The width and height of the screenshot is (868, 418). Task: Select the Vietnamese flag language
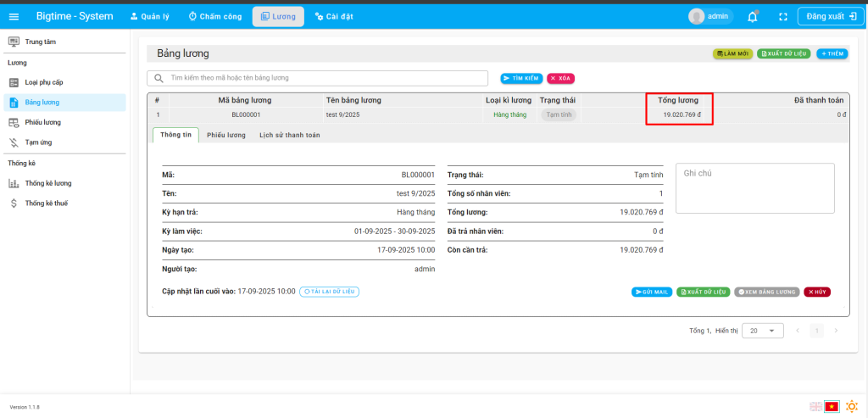(x=832, y=406)
